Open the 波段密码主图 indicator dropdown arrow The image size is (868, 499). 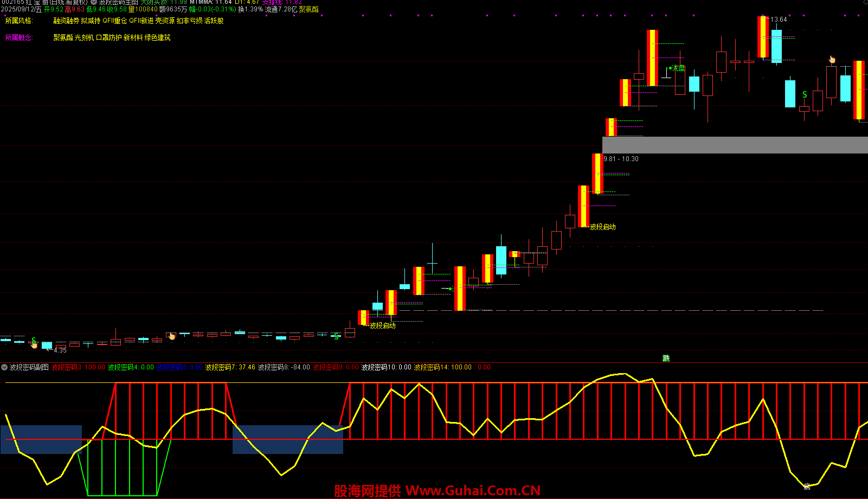point(94,2)
